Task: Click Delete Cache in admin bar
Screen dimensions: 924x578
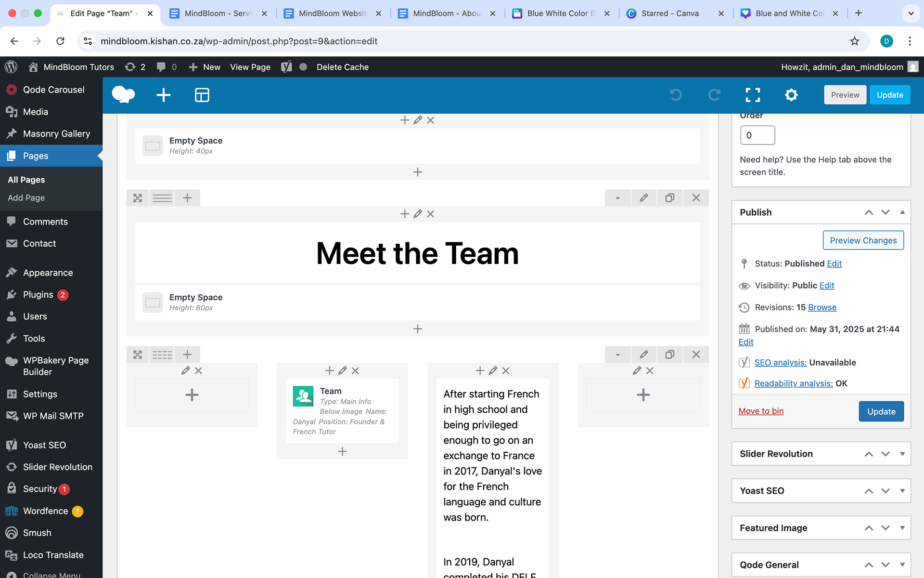Action: pos(343,67)
